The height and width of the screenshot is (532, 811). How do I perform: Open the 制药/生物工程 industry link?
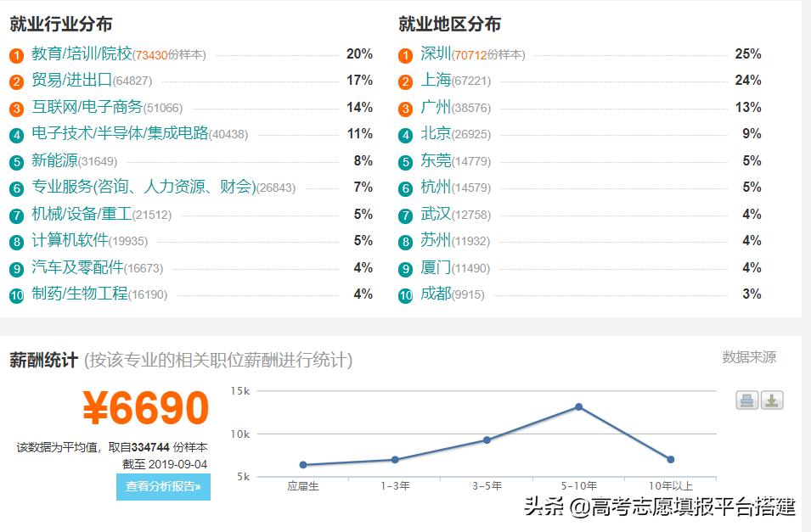click(x=79, y=294)
